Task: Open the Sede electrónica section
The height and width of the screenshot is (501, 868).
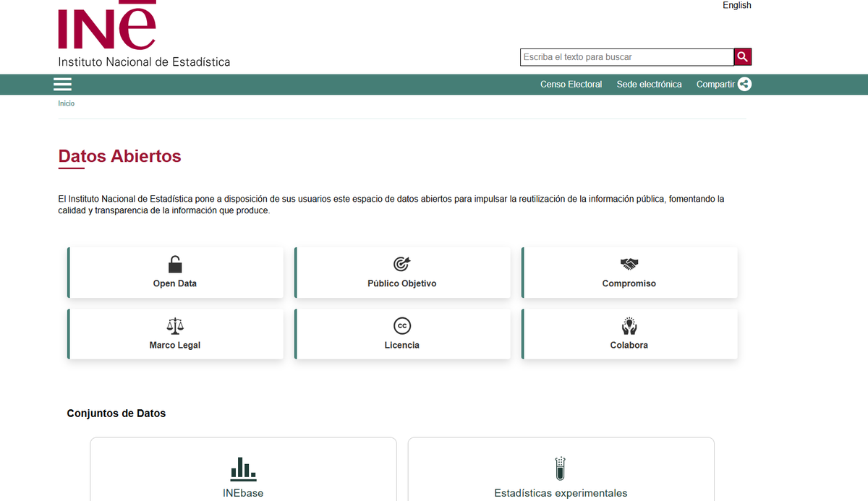Action: [x=649, y=84]
